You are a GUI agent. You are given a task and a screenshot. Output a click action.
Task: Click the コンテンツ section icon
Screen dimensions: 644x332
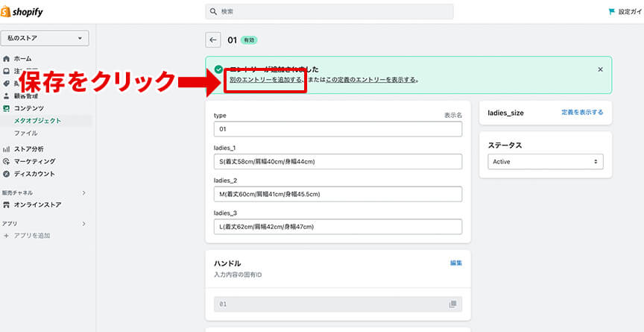click(6, 108)
